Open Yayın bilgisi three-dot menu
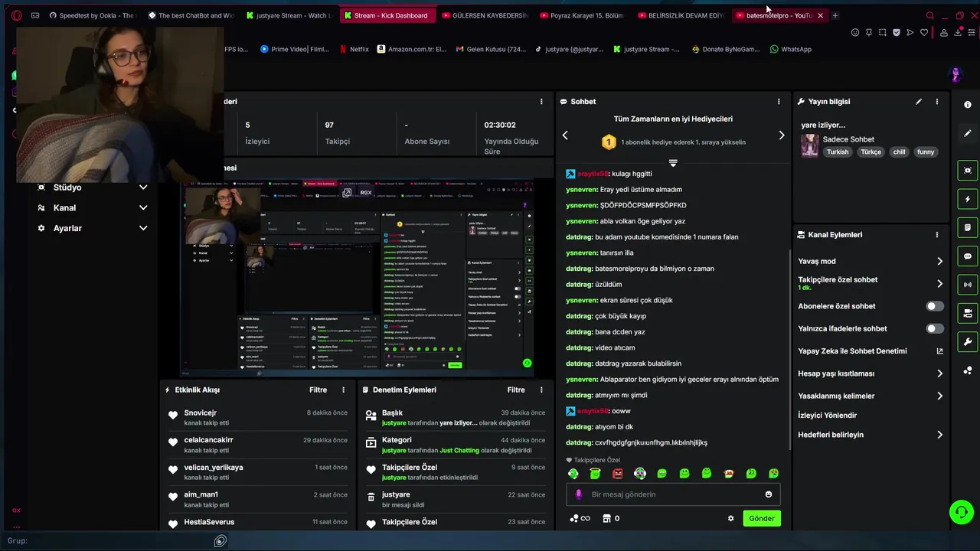Viewport: 980px width, 551px height. (x=936, y=101)
